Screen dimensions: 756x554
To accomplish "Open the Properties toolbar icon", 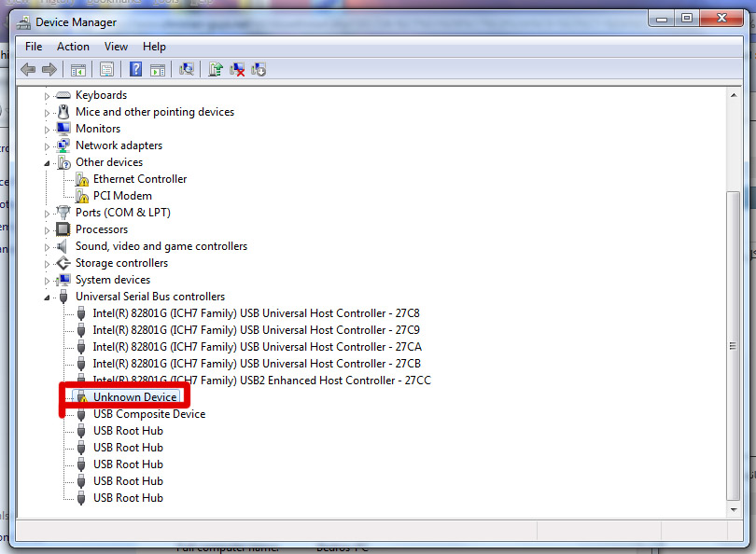I will 106,70.
